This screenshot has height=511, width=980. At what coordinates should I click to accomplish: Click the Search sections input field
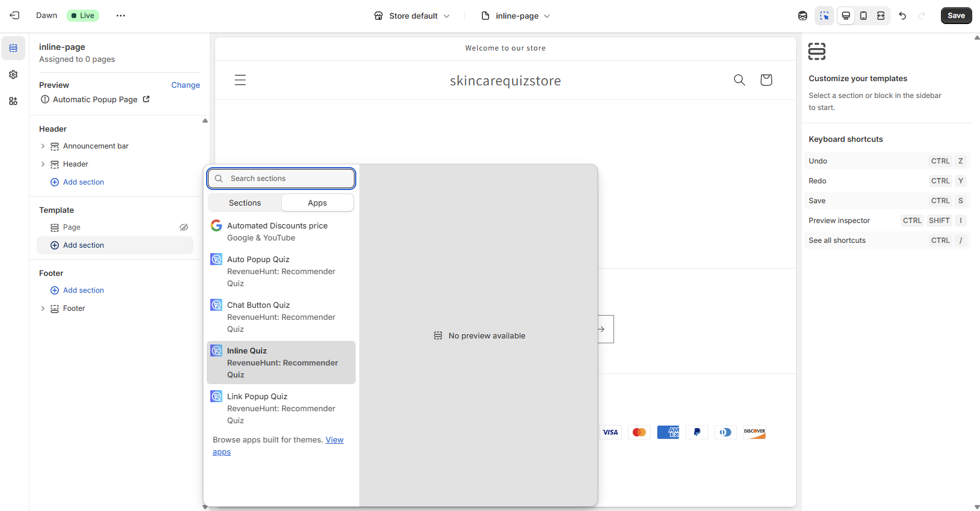pos(288,179)
